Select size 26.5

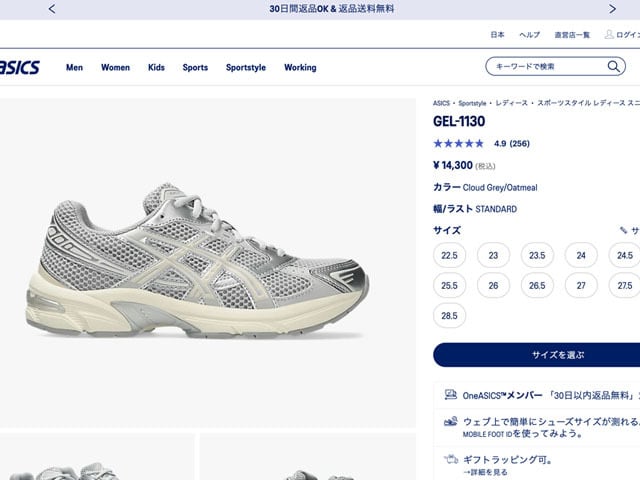(537, 286)
